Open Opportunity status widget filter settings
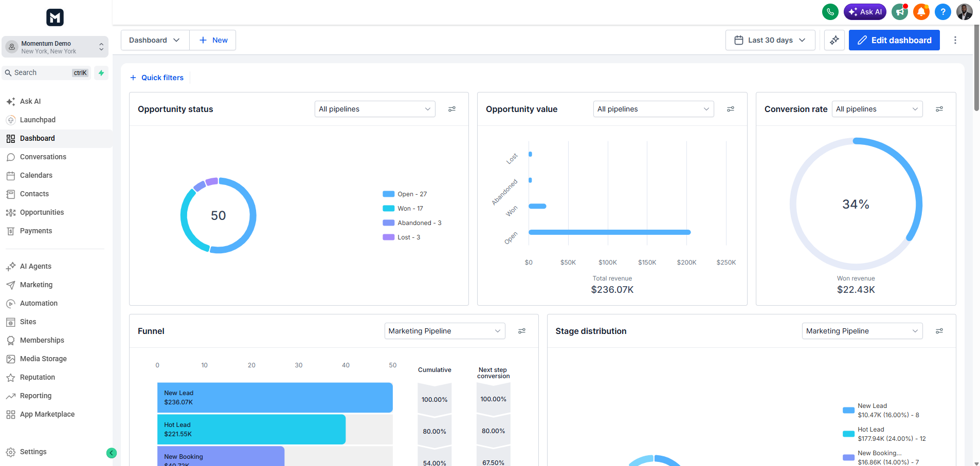Image resolution: width=980 pixels, height=466 pixels. tap(452, 109)
